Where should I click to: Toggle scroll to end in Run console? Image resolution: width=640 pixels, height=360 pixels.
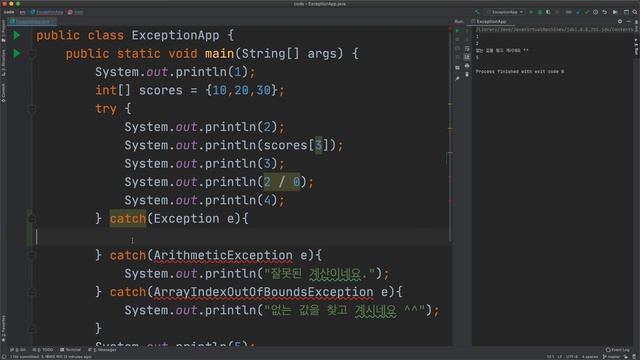[467, 57]
